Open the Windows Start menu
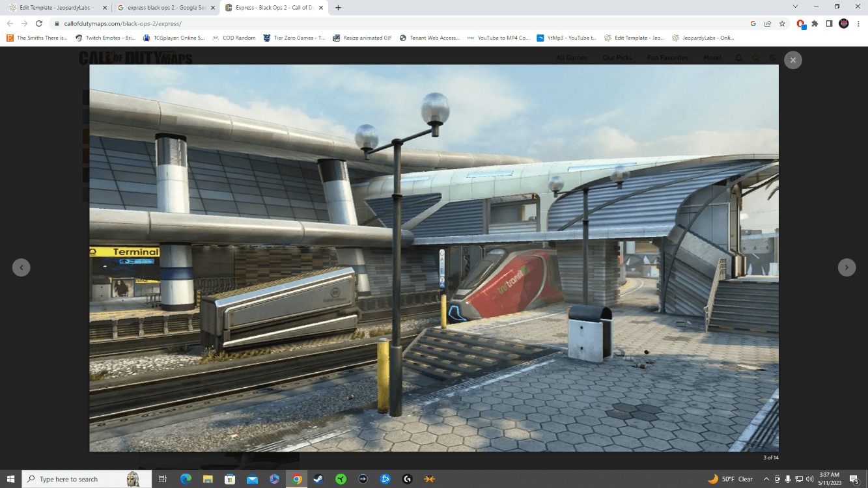Image resolution: width=868 pixels, height=488 pixels. pos(10,479)
